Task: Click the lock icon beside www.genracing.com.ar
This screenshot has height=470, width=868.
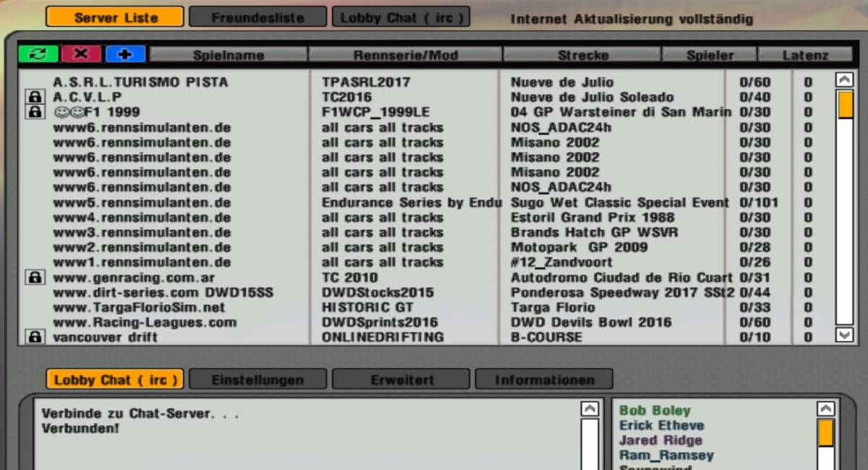Action: (34, 278)
